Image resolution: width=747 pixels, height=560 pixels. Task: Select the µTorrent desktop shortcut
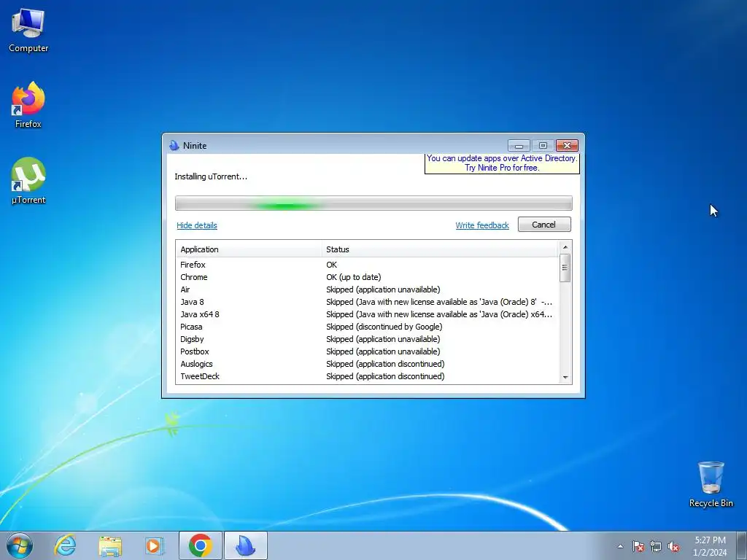click(28, 182)
